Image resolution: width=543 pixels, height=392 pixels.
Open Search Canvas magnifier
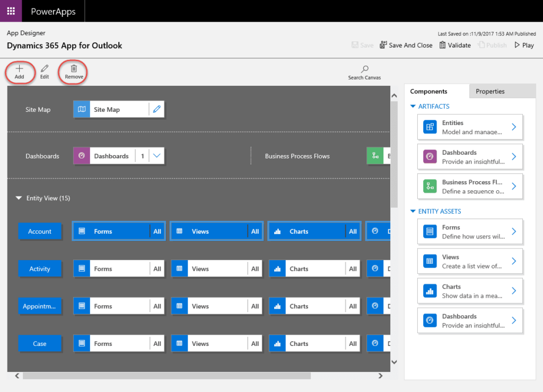tap(364, 69)
